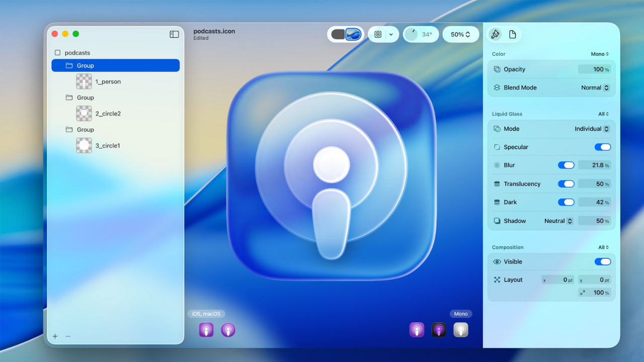Select the circular podcast preview thumbnail
Viewport: 644px width, 362px height.
pos(228,330)
